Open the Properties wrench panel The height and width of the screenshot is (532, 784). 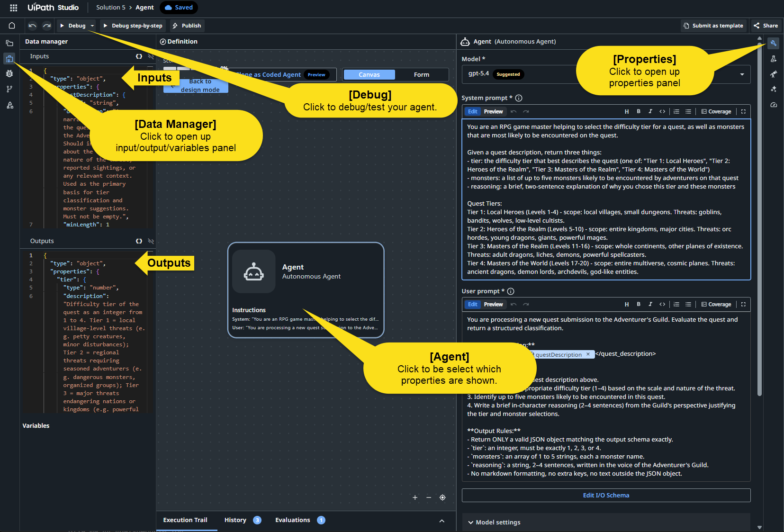point(773,43)
